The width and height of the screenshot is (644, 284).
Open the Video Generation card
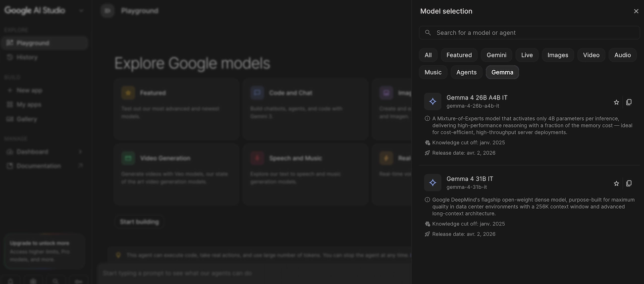tap(176, 174)
